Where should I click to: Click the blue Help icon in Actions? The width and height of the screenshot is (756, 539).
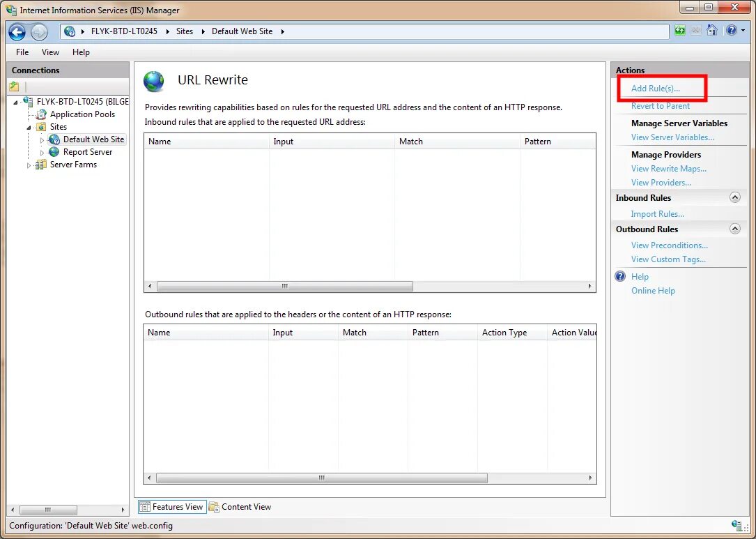point(621,276)
